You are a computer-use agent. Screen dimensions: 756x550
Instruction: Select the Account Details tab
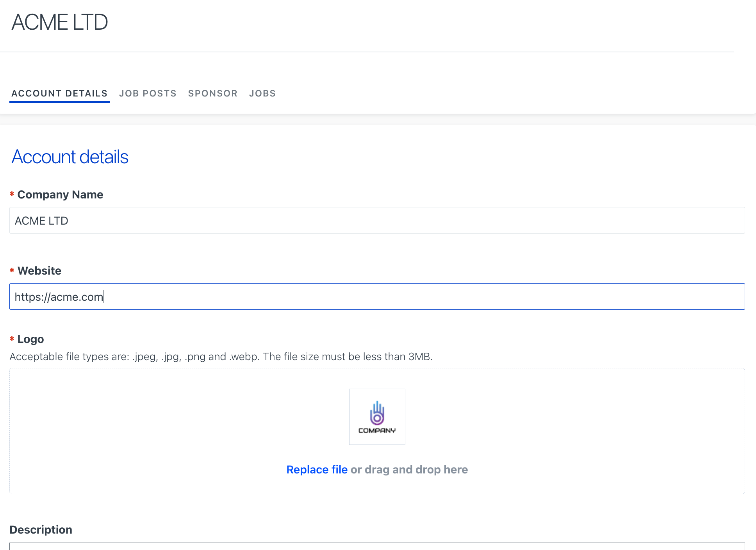(x=59, y=93)
